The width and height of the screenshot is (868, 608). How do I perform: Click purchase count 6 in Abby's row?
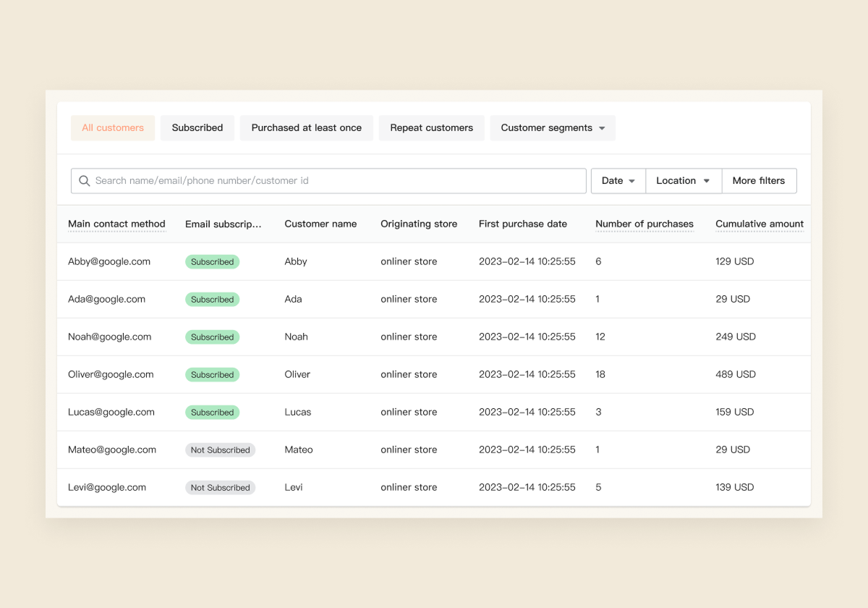pyautogui.click(x=598, y=262)
